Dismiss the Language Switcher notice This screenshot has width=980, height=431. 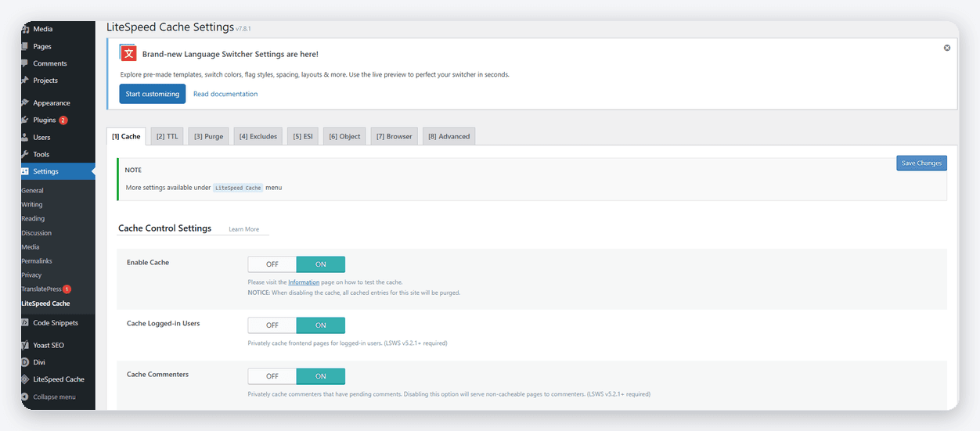tap(947, 48)
